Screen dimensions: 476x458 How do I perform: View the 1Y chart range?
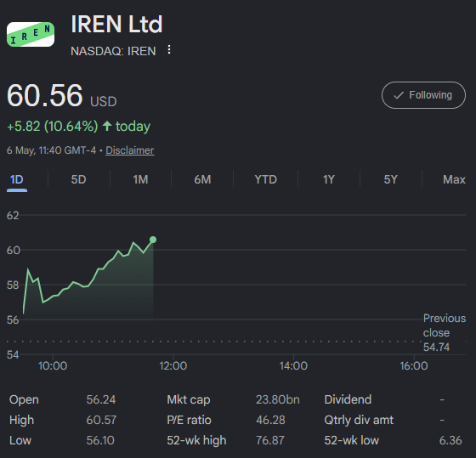click(x=329, y=179)
